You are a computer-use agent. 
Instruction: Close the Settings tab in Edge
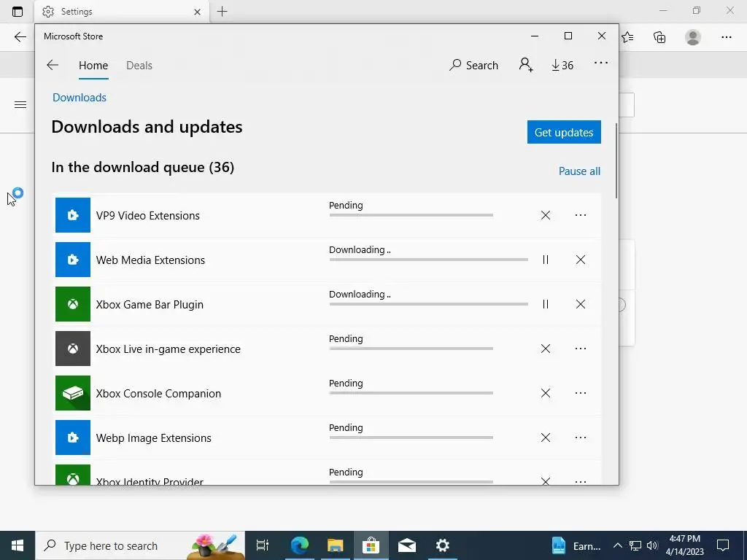click(197, 12)
